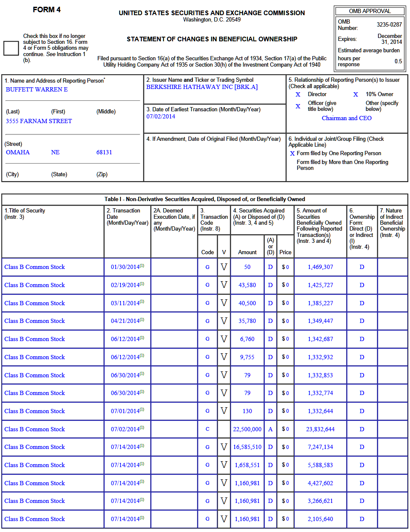410x532 pixels.
Task: Select the OMB Number 3235-0287 value
Action: (389, 24)
